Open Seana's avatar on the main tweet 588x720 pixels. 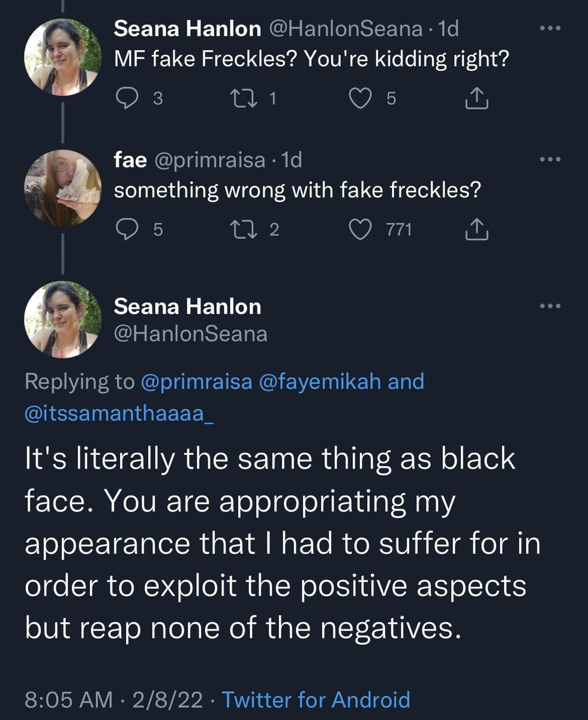pos(63,320)
